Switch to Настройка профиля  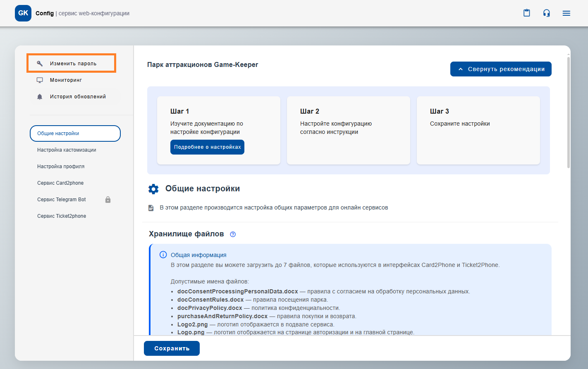61,167
